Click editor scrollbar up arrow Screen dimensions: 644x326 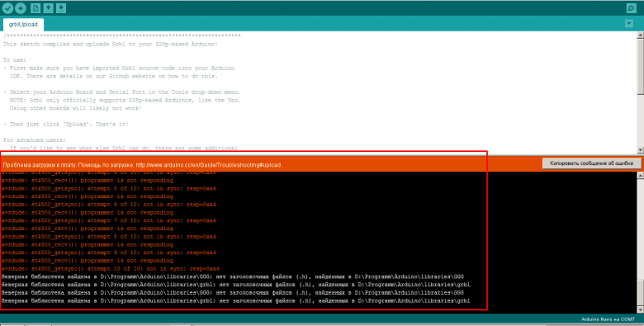coord(641,35)
